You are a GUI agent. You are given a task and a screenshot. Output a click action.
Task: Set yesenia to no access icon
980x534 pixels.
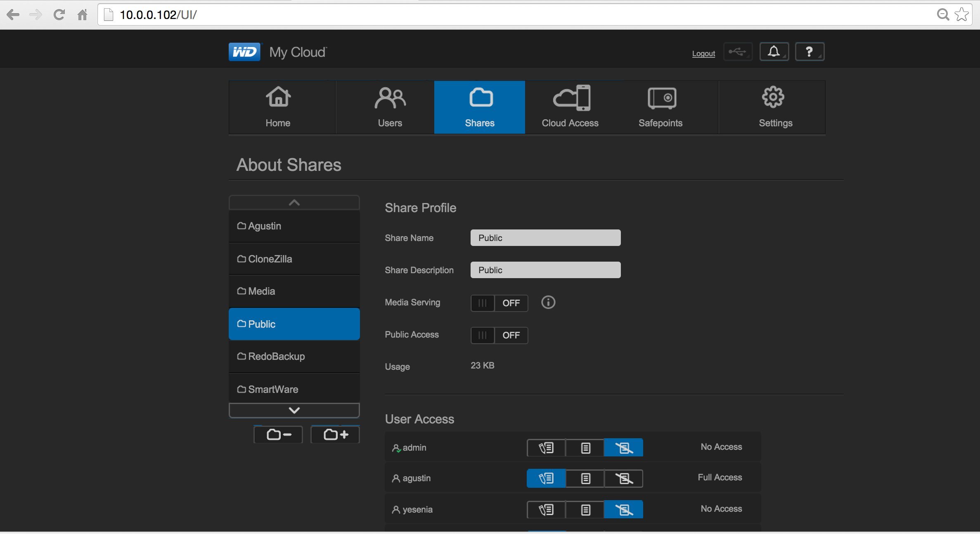[x=623, y=510]
